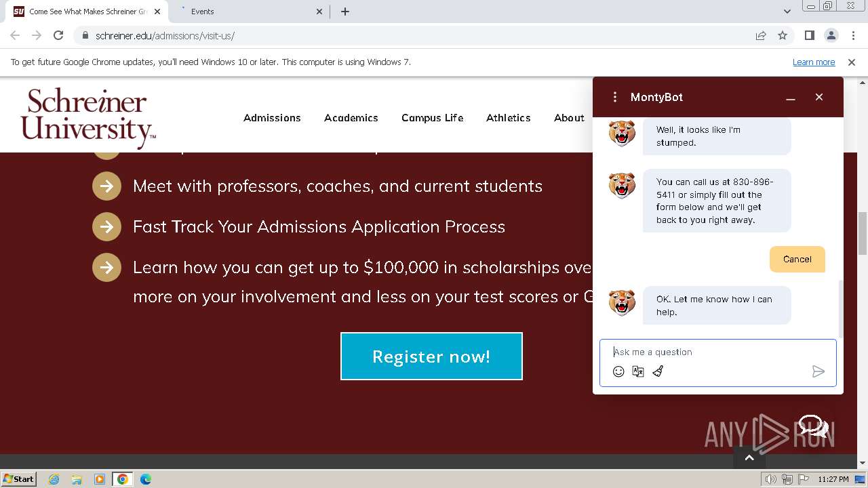Open Microsoft Edge from taskbar
The height and width of the screenshot is (488, 868).
point(146,479)
